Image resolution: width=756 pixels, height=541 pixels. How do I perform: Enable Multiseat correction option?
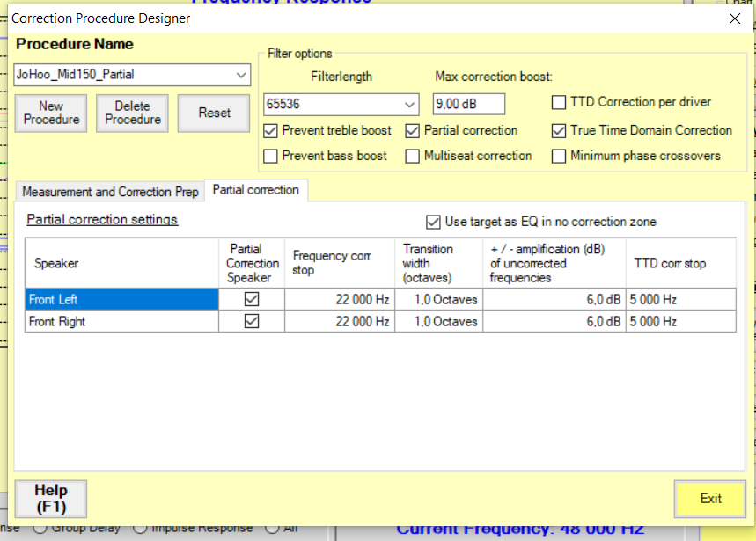click(x=413, y=157)
